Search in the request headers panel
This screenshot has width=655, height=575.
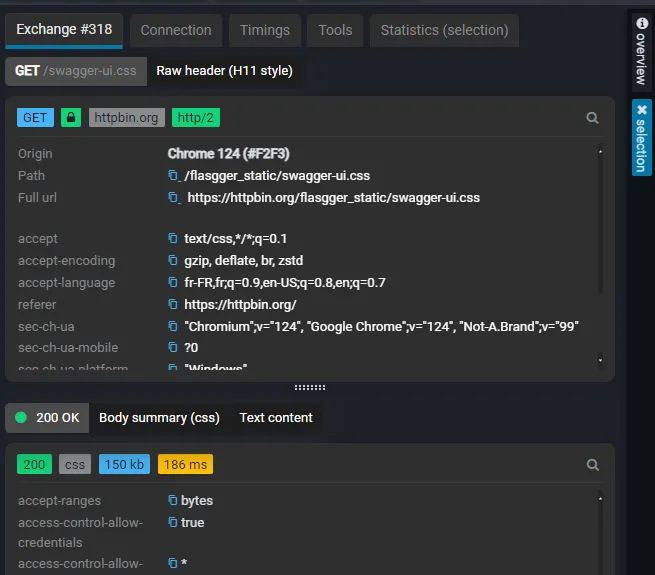tap(592, 118)
